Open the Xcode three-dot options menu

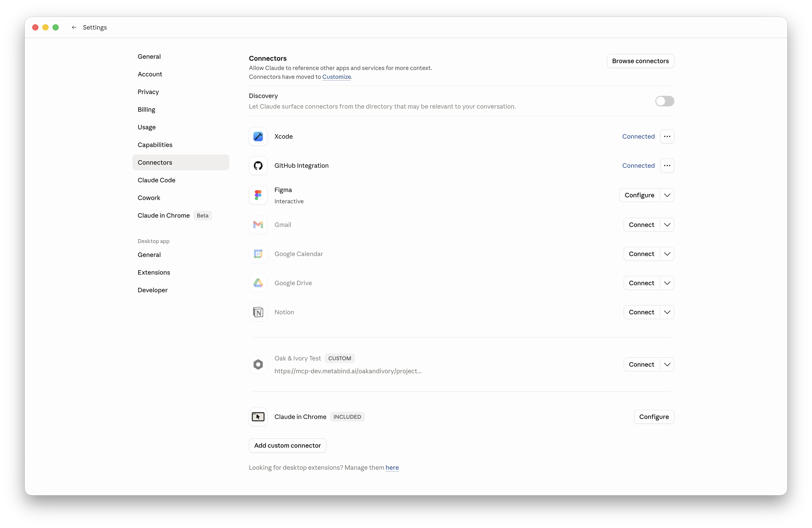(667, 136)
